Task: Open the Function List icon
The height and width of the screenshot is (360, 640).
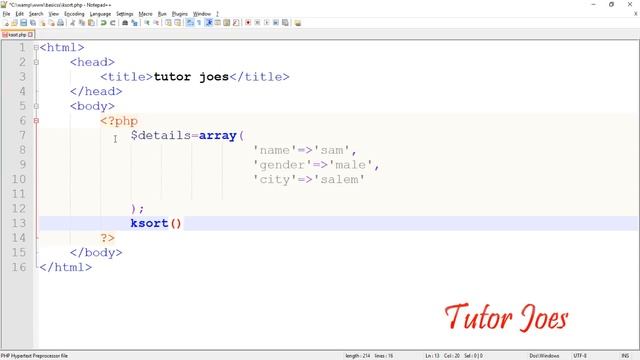Action: [236, 23]
